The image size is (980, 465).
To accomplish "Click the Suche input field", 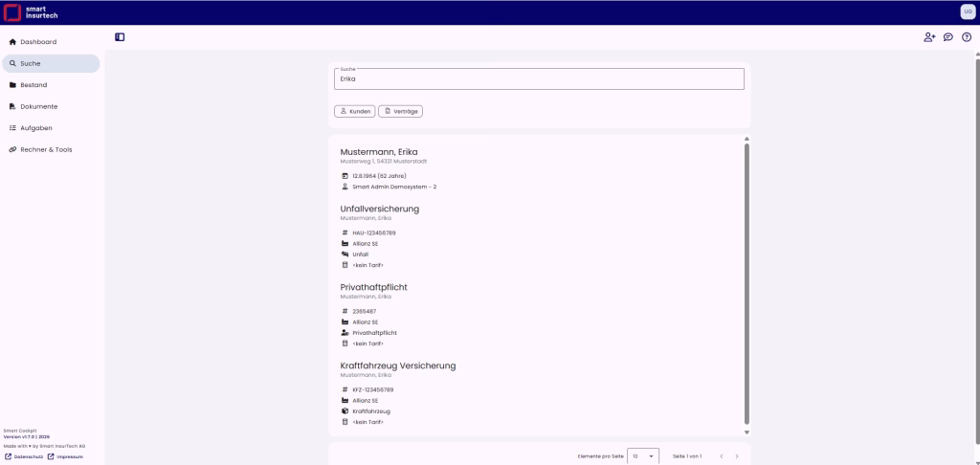I will 539,79.
